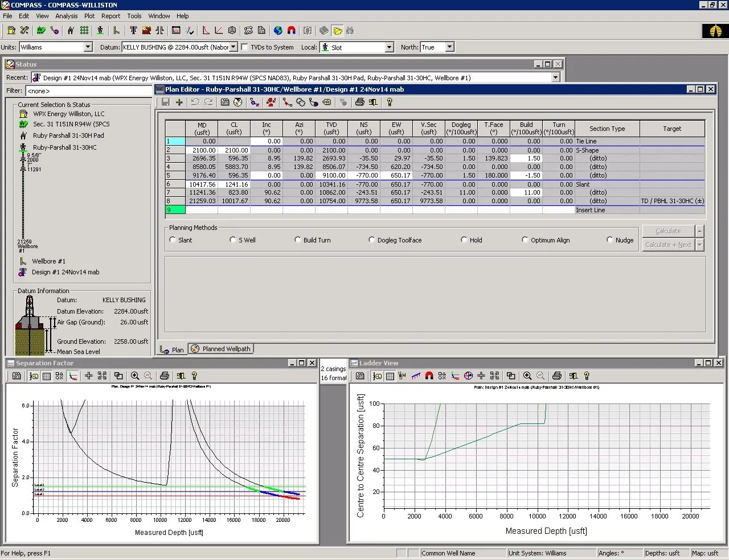Select Design #1 24Nov14 mab tree item

[x=65, y=272]
